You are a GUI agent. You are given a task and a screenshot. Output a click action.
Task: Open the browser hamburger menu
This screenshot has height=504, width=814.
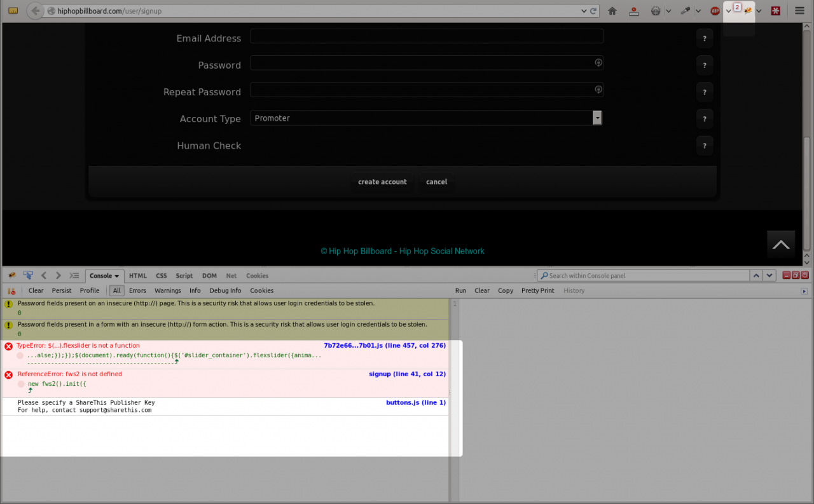[x=799, y=11]
